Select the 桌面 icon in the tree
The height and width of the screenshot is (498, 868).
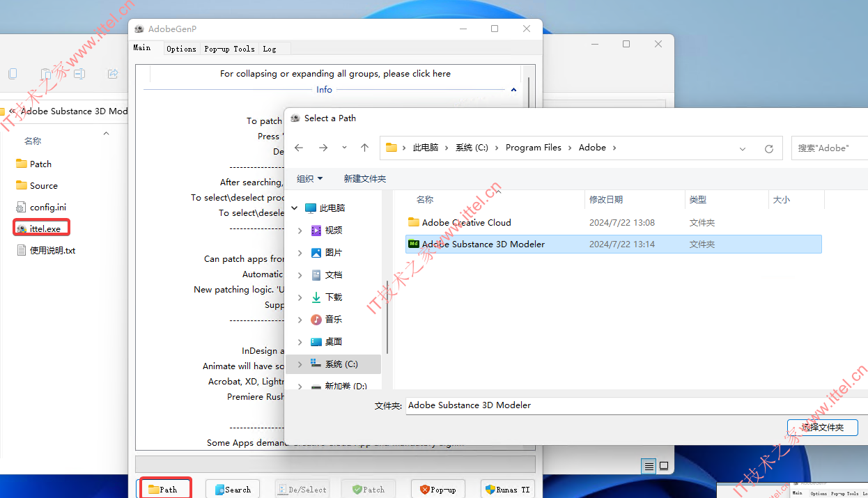(x=316, y=341)
